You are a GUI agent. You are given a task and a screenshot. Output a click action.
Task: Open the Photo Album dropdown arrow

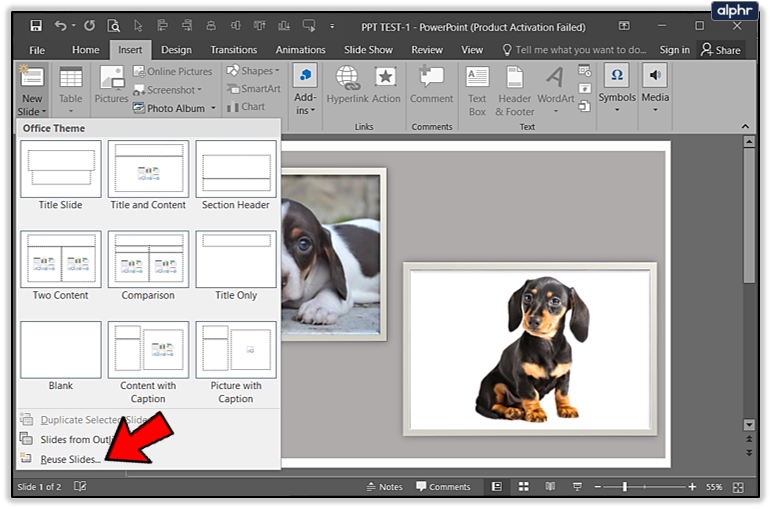coord(213,109)
